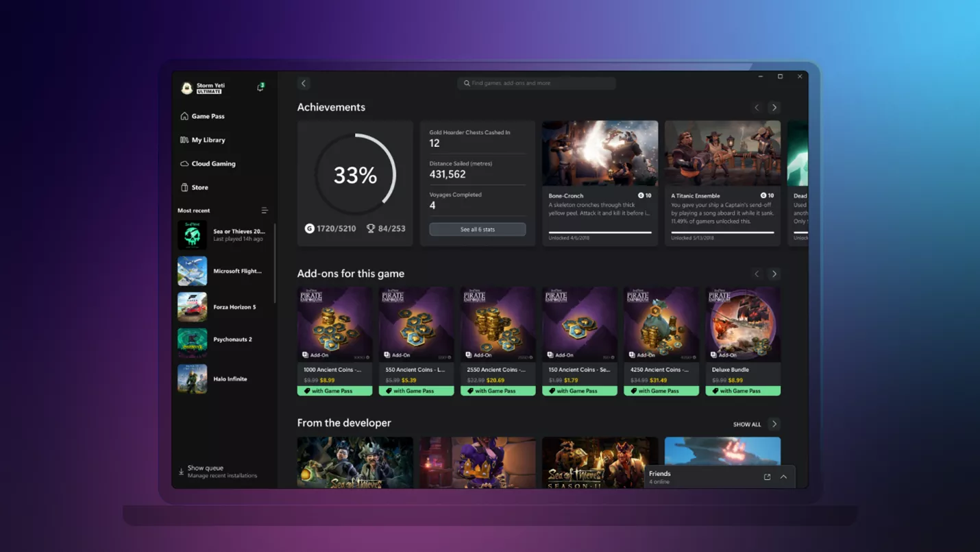Click See all 6 stats
Viewport: 980px width, 552px height.
477,229
